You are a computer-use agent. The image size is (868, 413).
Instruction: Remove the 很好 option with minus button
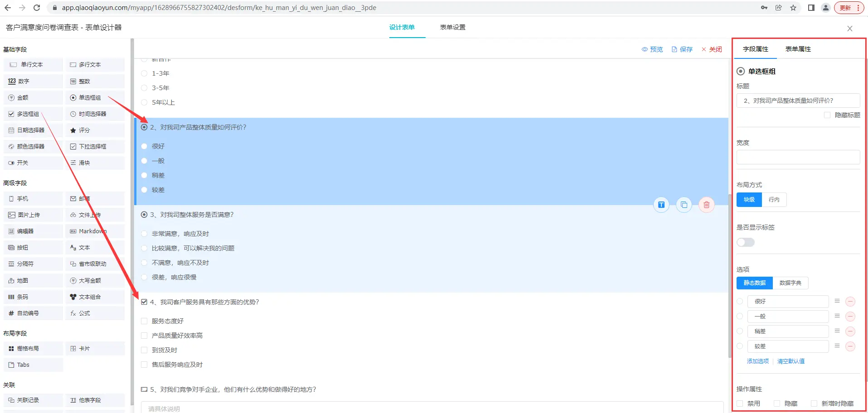[851, 302]
